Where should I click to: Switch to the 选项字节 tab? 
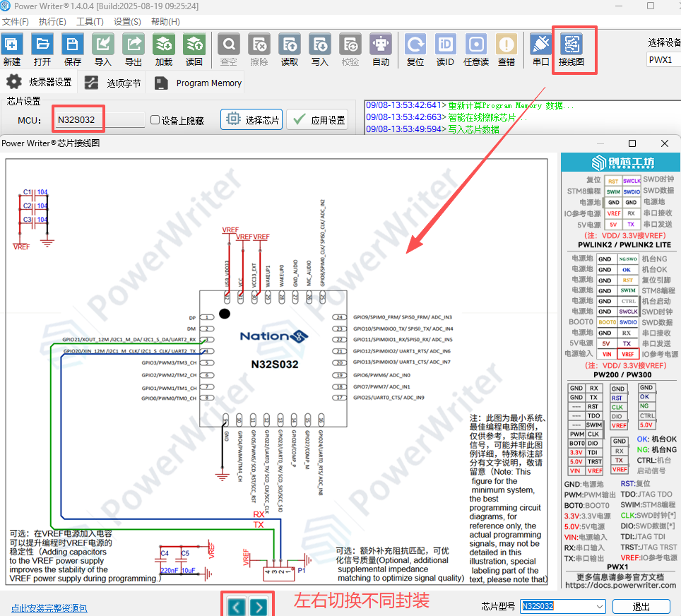coord(112,83)
